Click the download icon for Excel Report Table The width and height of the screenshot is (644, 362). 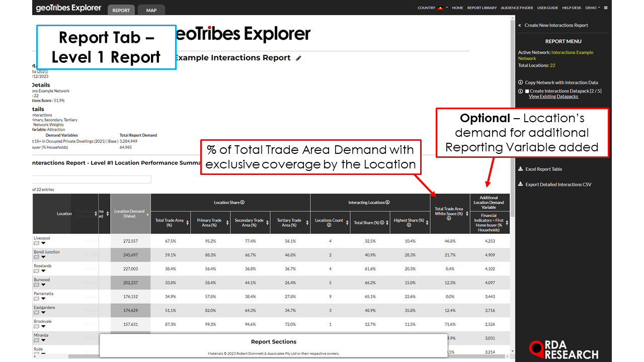click(x=521, y=169)
